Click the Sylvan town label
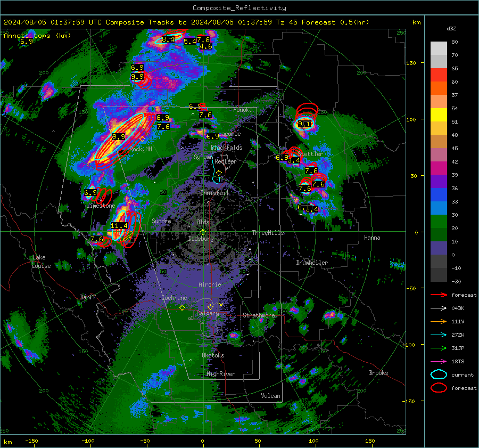 [x=203, y=157]
